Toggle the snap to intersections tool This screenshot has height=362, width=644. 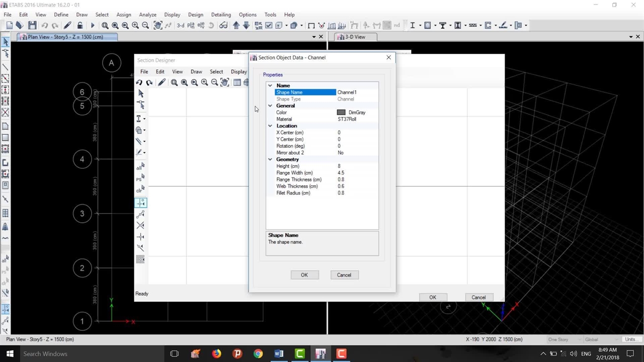(x=140, y=225)
